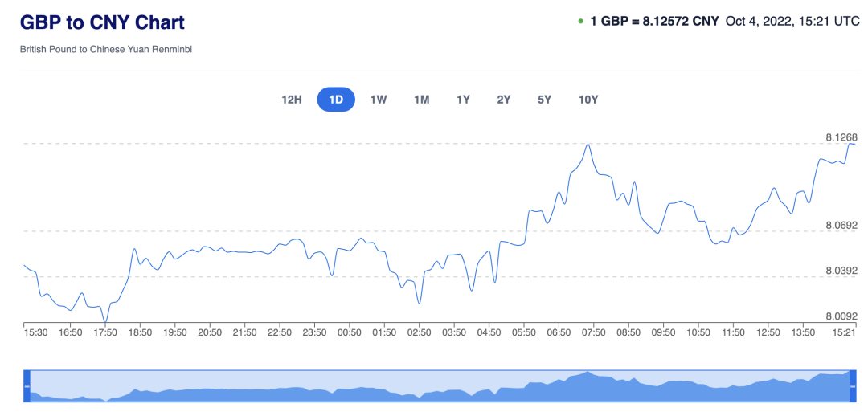The width and height of the screenshot is (868, 416).
Task: Click the left navigator range handle
Action: (27, 386)
